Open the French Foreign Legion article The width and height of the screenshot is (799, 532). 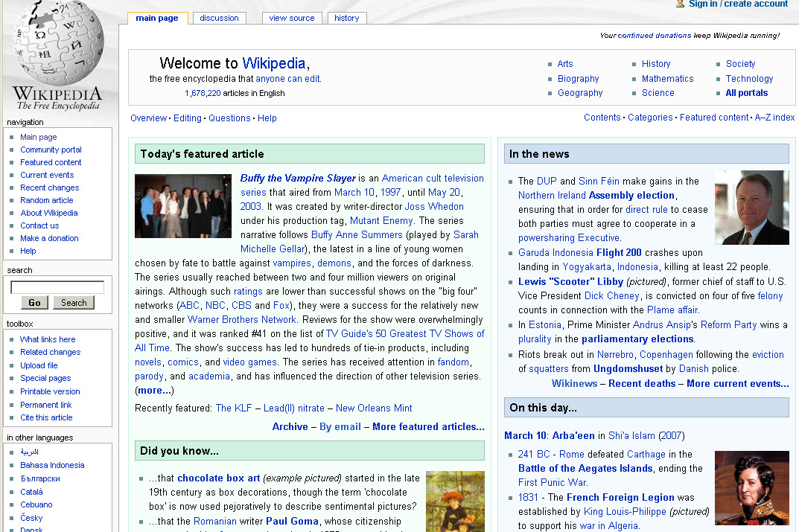click(x=620, y=497)
